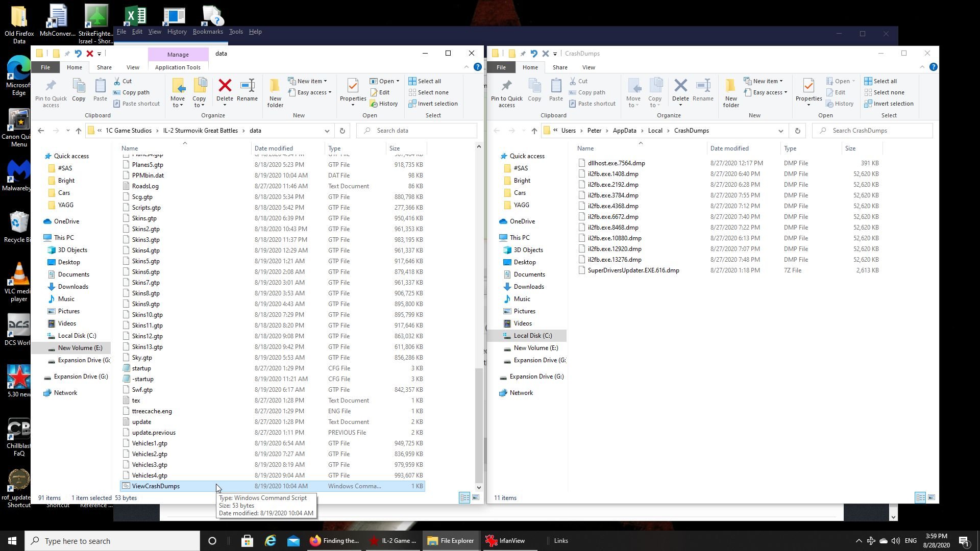This screenshot has width=980, height=551.
Task: Open the Share tab in data window
Action: click(x=104, y=67)
